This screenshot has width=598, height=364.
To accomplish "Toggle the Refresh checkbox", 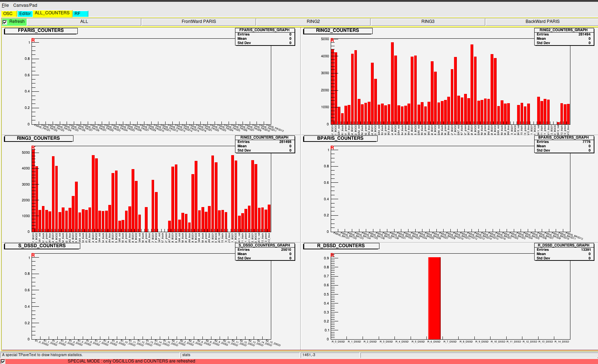I will click(x=5, y=22).
